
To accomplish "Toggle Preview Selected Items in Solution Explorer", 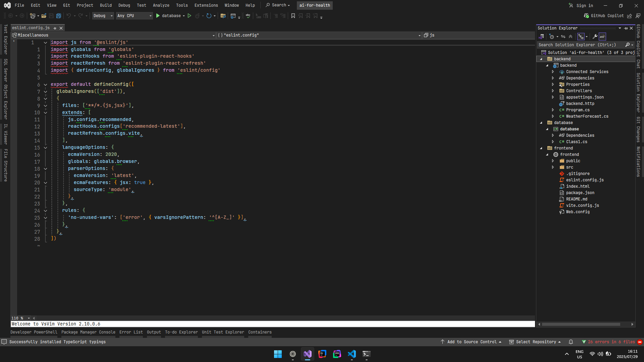I will coord(602,37).
